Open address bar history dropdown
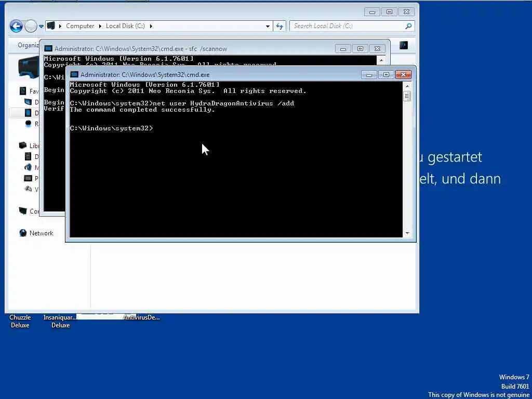The height and width of the screenshot is (399, 532). 268,26
